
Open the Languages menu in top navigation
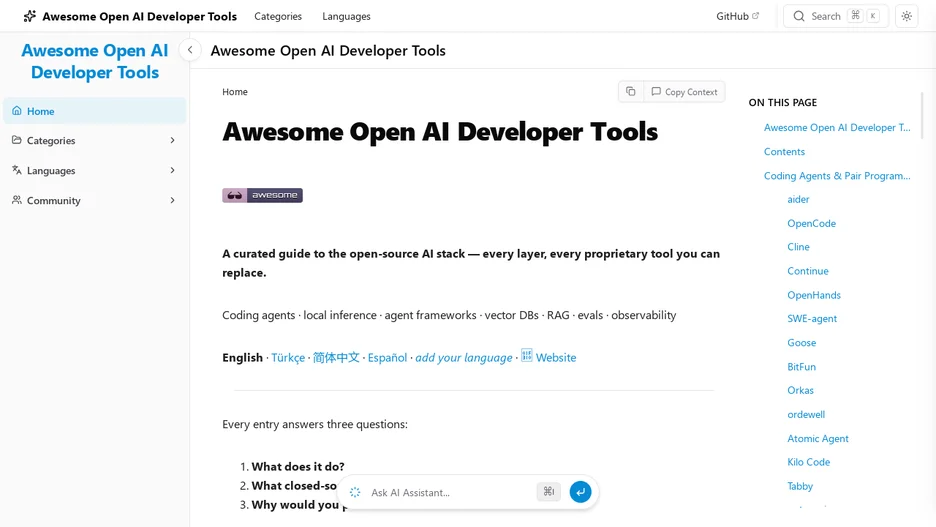point(346,16)
